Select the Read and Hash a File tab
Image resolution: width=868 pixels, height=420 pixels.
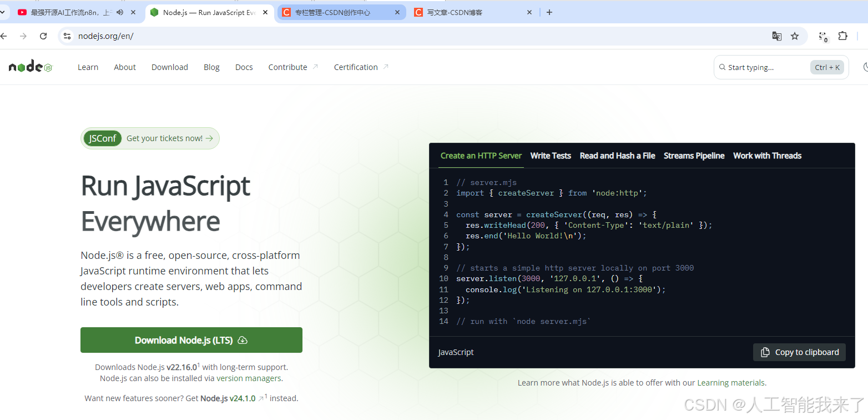coord(618,156)
